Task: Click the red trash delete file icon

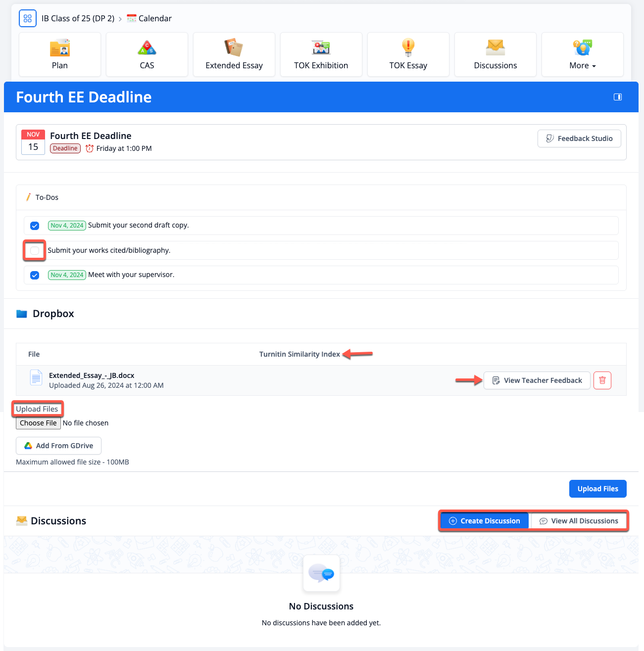Action: [602, 380]
